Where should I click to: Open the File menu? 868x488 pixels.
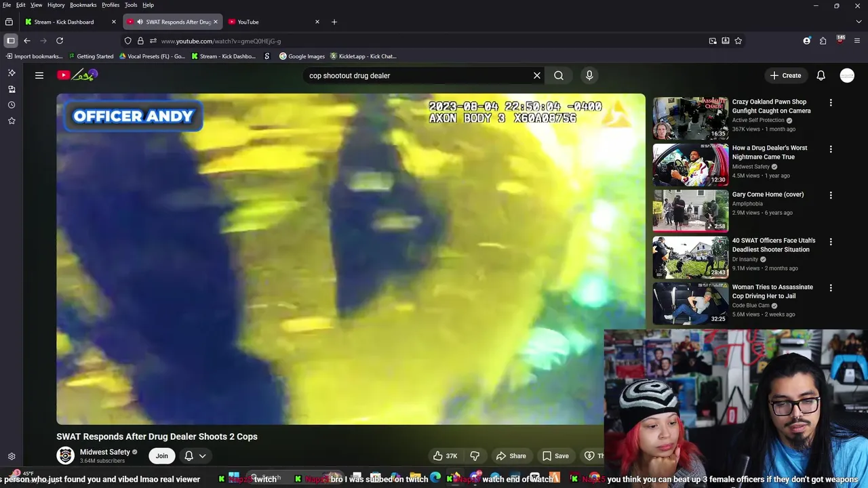pos(7,5)
